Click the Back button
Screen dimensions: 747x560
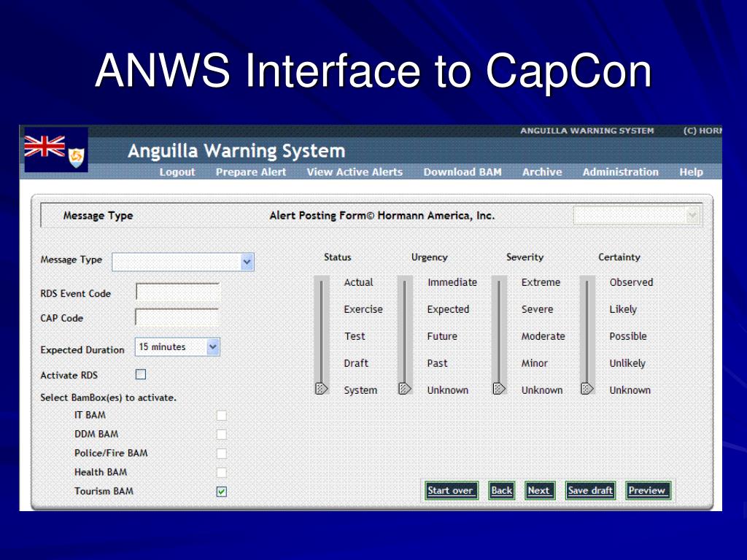[502, 491]
